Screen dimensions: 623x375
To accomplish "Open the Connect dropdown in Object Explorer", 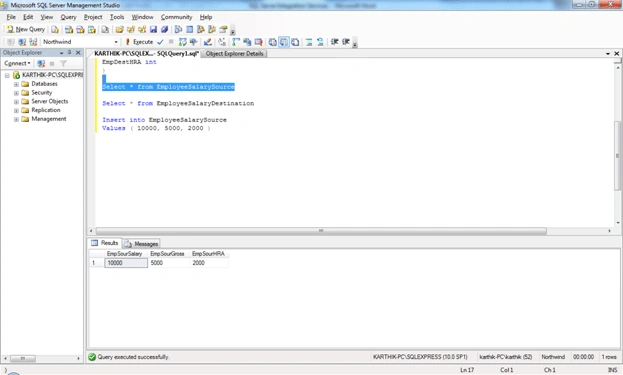I will click(17, 63).
